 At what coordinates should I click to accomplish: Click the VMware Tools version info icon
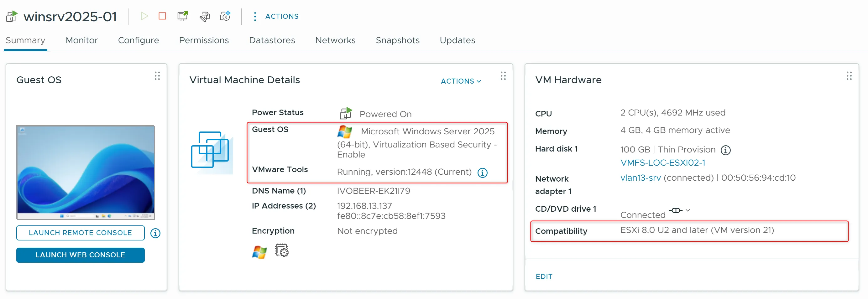point(483,173)
